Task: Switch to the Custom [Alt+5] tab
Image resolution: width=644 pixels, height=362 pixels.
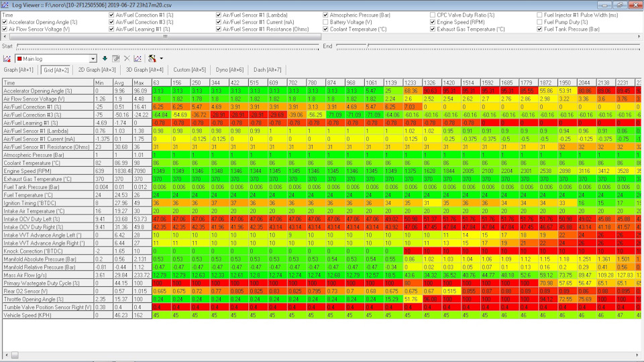Action: (x=189, y=70)
